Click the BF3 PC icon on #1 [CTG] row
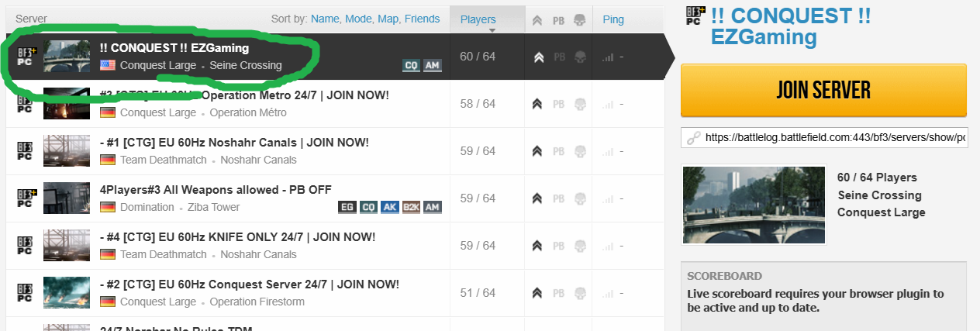The height and width of the screenshot is (331, 980). pyautogui.click(x=25, y=151)
